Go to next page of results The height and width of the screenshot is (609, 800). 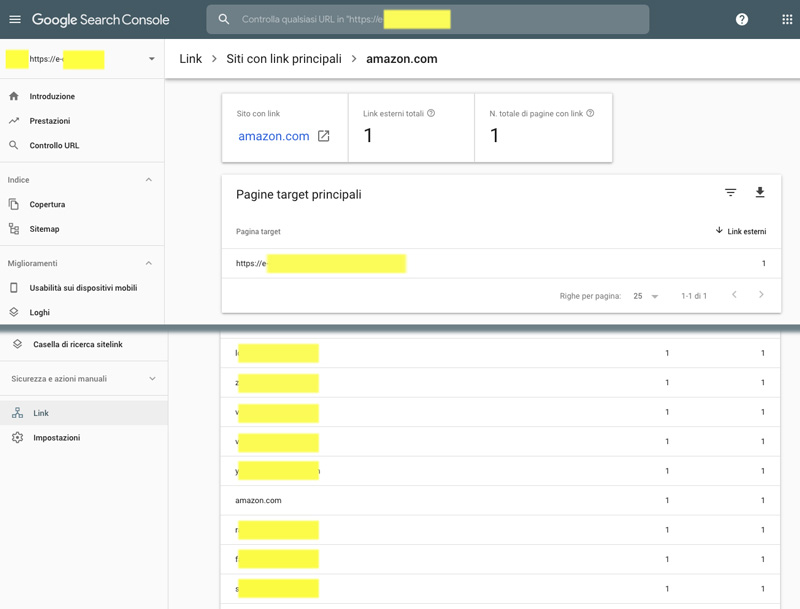click(x=761, y=294)
